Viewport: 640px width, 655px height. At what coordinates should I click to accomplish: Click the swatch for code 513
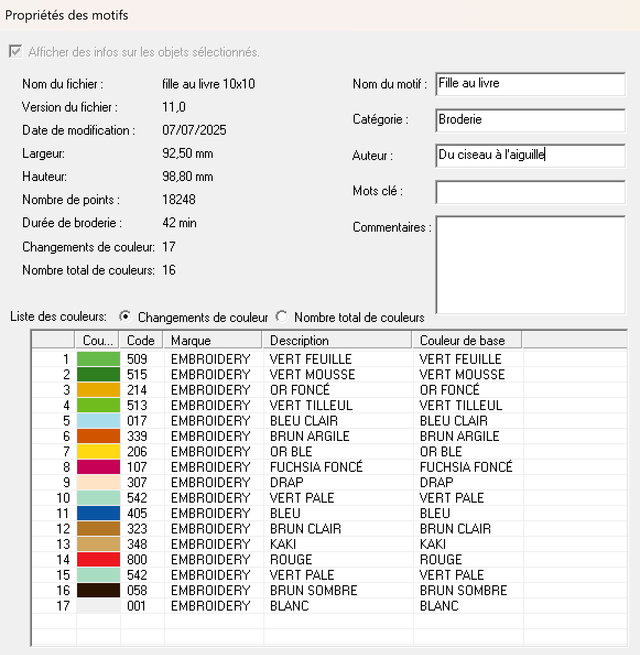(99, 406)
